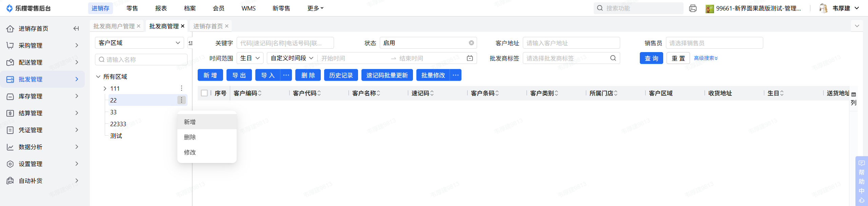Open the 帮助中心 help widget
Image resolution: width=868 pixels, height=206 pixels.
(862, 181)
